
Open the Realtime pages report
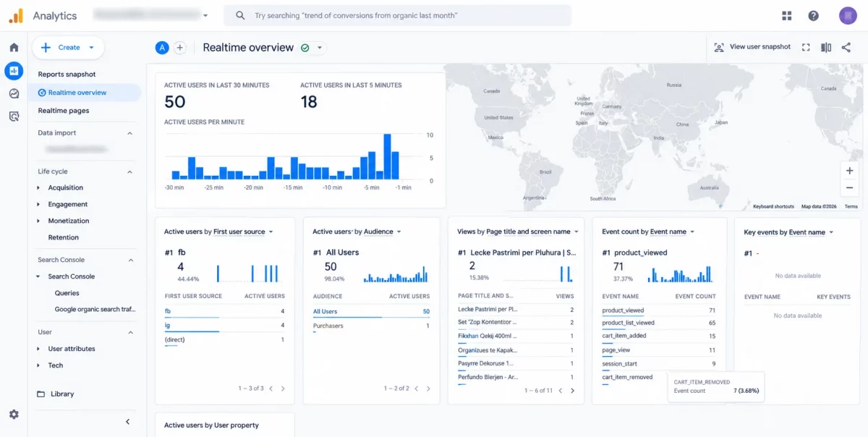pyautogui.click(x=64, y=111)
